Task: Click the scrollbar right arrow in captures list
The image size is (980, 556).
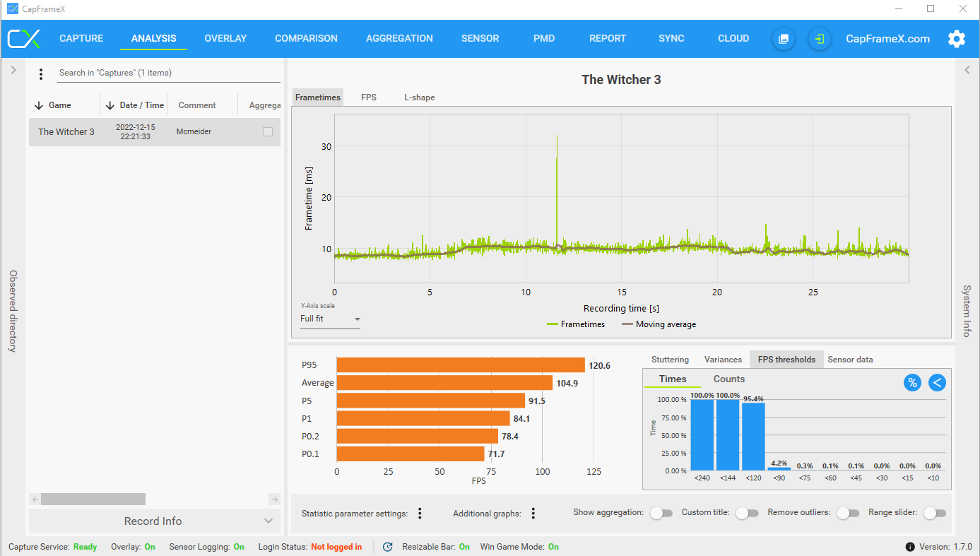Action: click(x=274, y=499)
